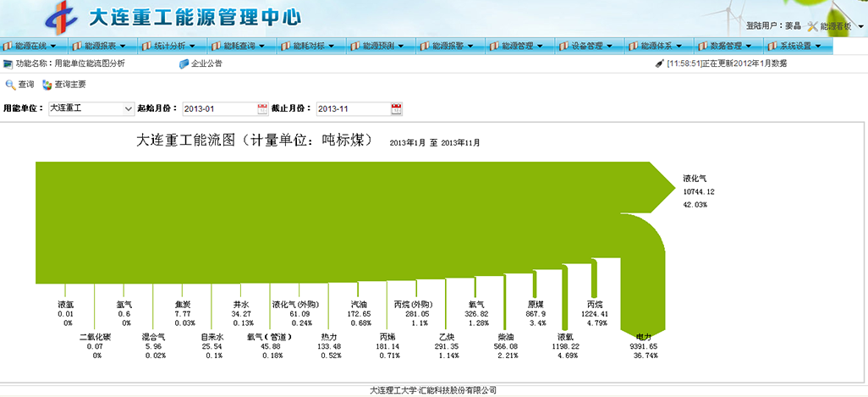Click the 起始月份 date input field
Screen dimensions: 868x397
218,108
